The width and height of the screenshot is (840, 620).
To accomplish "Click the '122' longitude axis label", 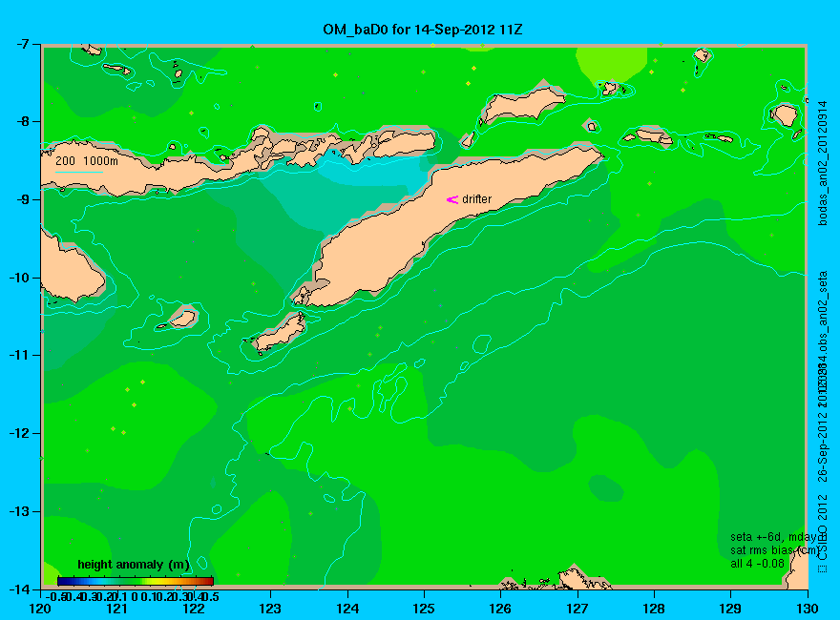I will 194,609.
